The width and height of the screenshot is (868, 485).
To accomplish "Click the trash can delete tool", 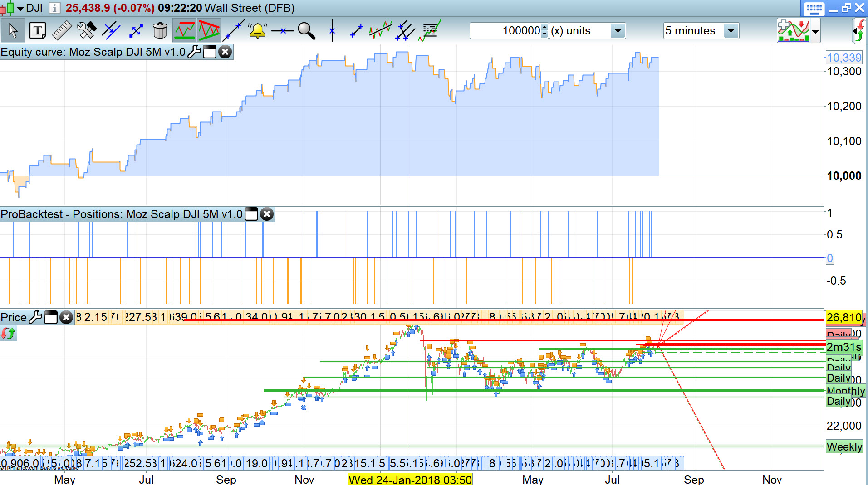I will click(x=160, y=31).
